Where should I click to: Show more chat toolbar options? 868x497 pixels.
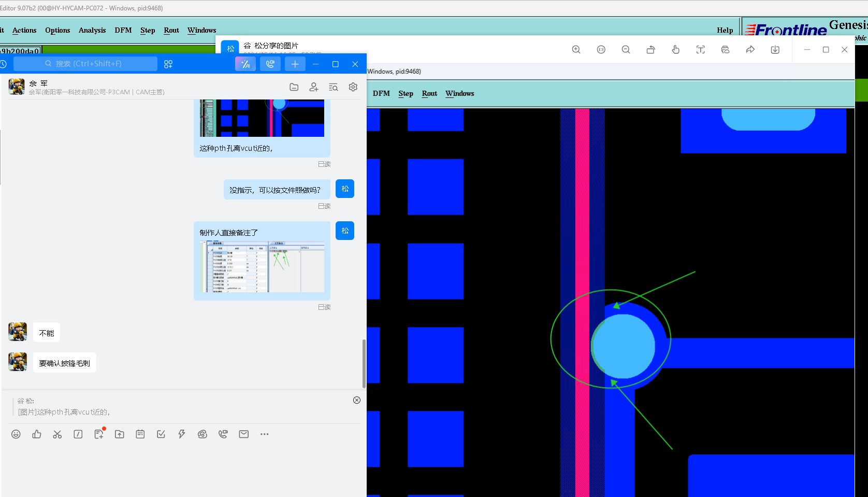pos(265,434)
